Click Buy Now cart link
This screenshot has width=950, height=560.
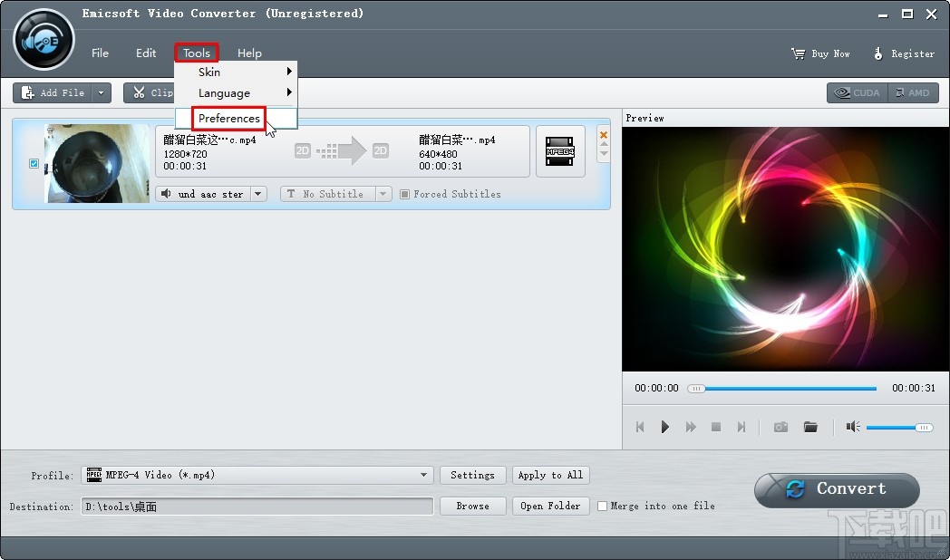(820, 53)
